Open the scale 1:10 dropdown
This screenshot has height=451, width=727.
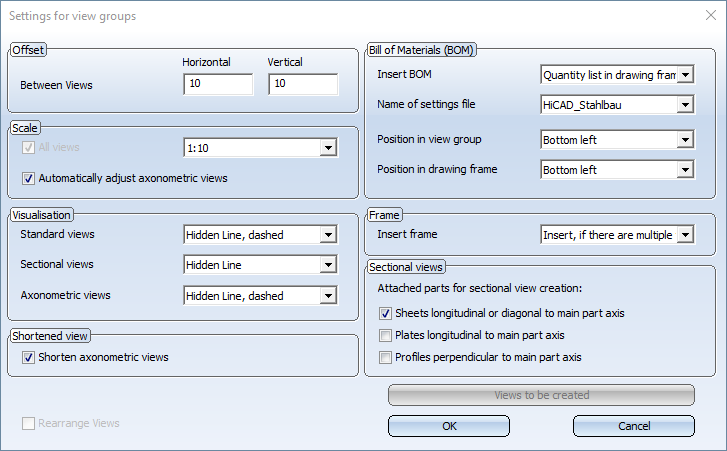[x=261, y=148]
